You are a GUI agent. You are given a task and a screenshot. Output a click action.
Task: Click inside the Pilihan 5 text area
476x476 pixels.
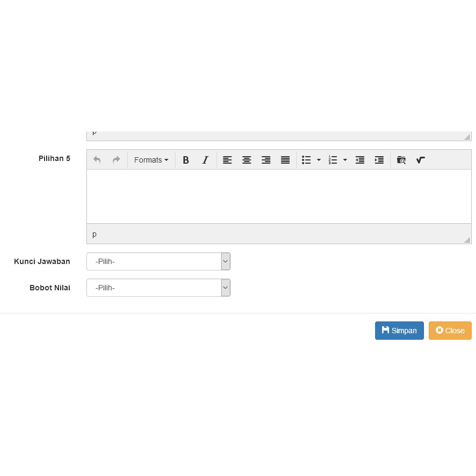(279, 196)
